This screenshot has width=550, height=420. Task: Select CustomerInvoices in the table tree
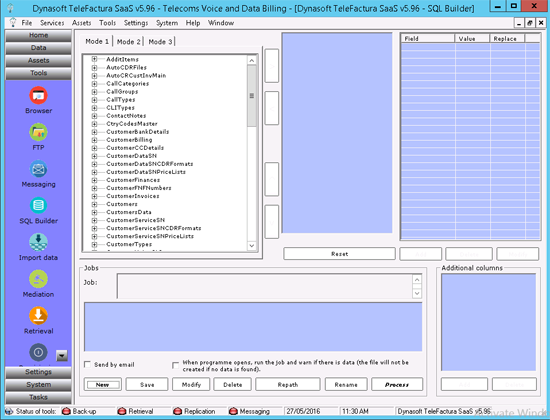pyautogui.click(x=133, y=196)
